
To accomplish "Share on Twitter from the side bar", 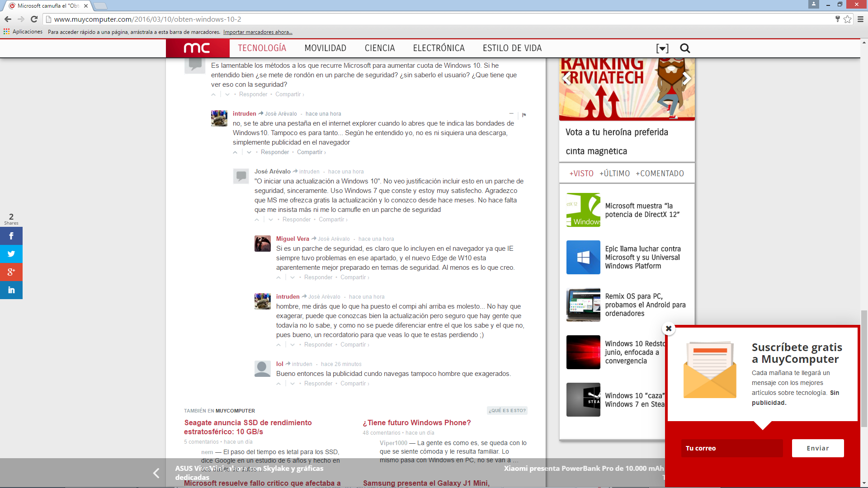I will point(11,254).
